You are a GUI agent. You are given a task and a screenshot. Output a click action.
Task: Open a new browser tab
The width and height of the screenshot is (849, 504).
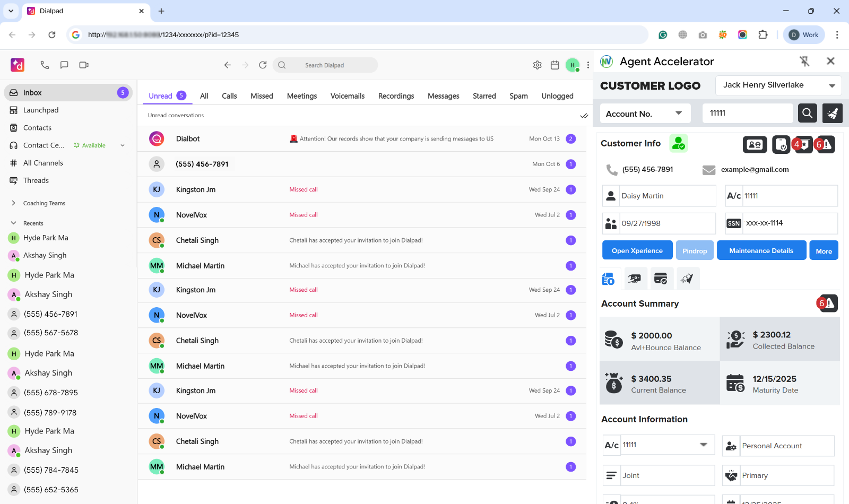click(x=161, y=11)
